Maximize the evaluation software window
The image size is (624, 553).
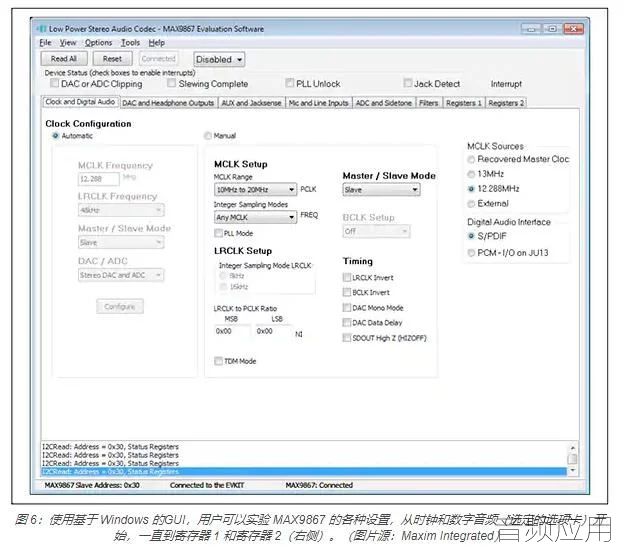coord(552,29)
